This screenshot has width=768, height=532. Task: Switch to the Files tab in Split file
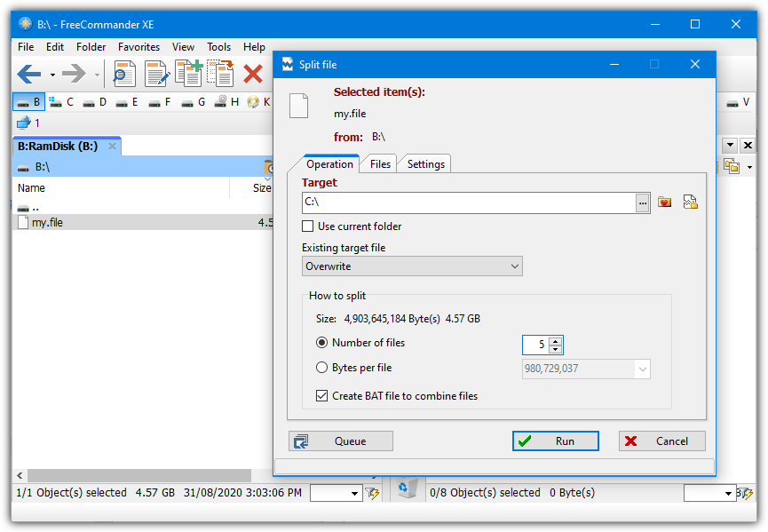380,164
